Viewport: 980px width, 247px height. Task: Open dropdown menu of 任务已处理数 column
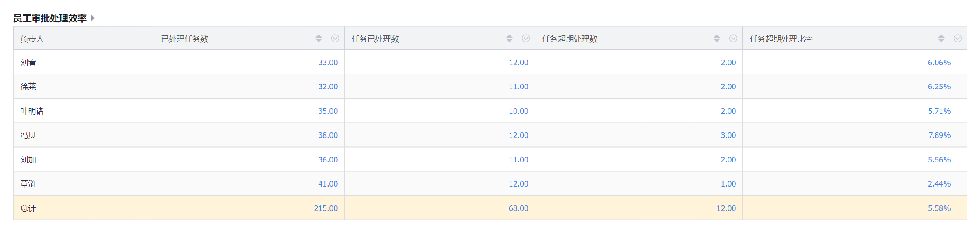[526, 39]
